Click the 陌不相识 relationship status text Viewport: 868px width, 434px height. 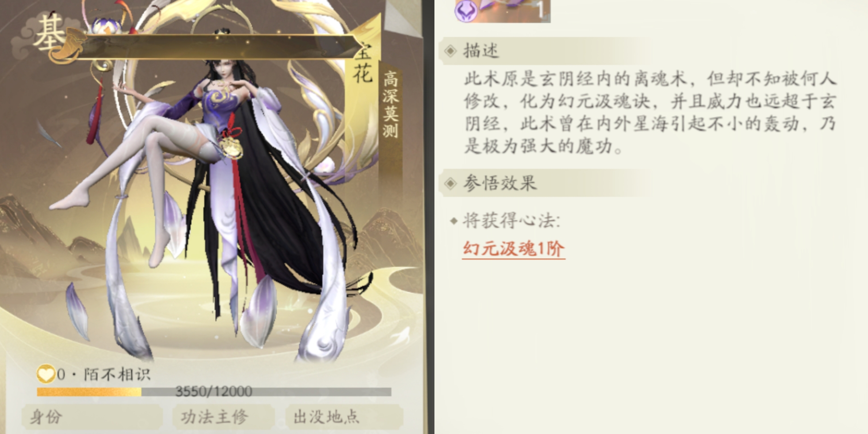[x=117, y=374]
